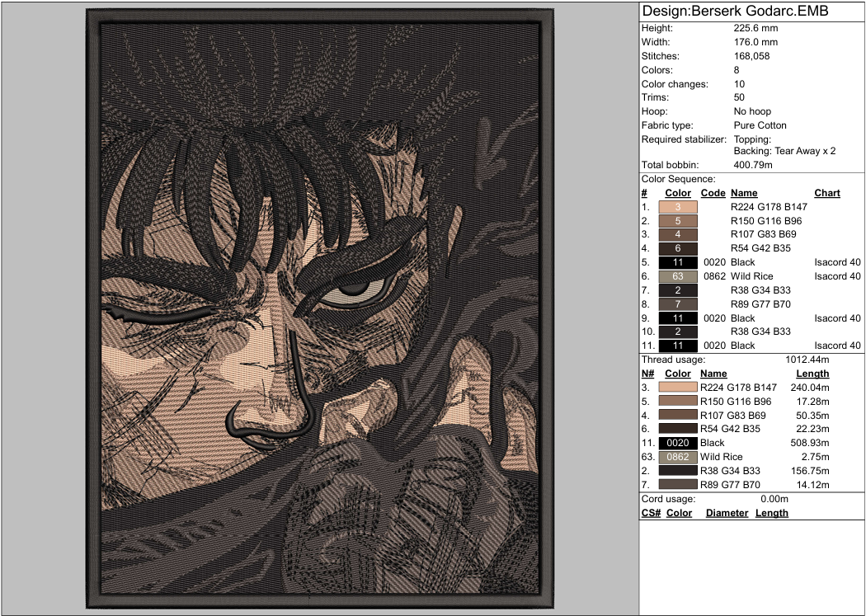Click sequence row 9 black swatch numbered 11
This screenshot has height=616, width=866.
tap(678, 318)
